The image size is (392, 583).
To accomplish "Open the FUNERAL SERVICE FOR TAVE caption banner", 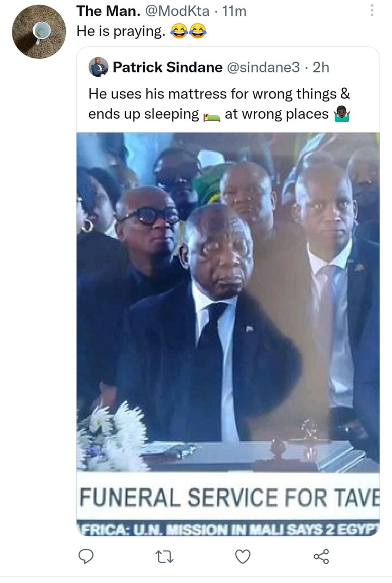I will (x=228, y=498).
